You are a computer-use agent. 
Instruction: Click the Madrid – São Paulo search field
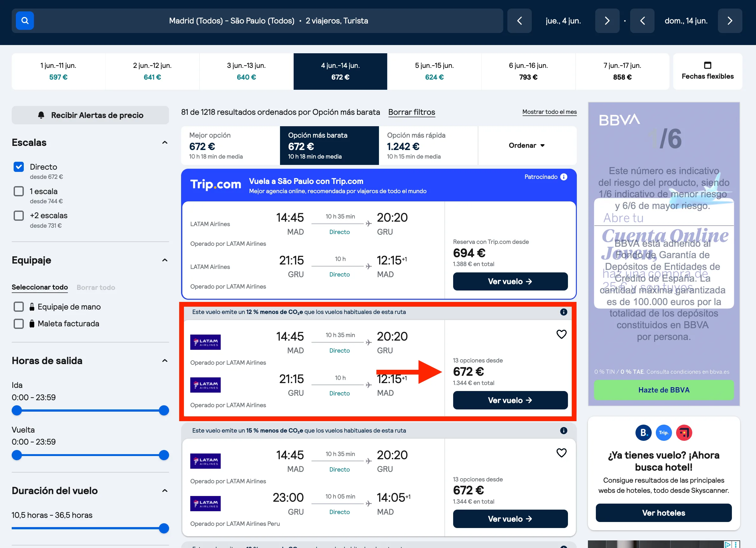click(x=257, y=21)
